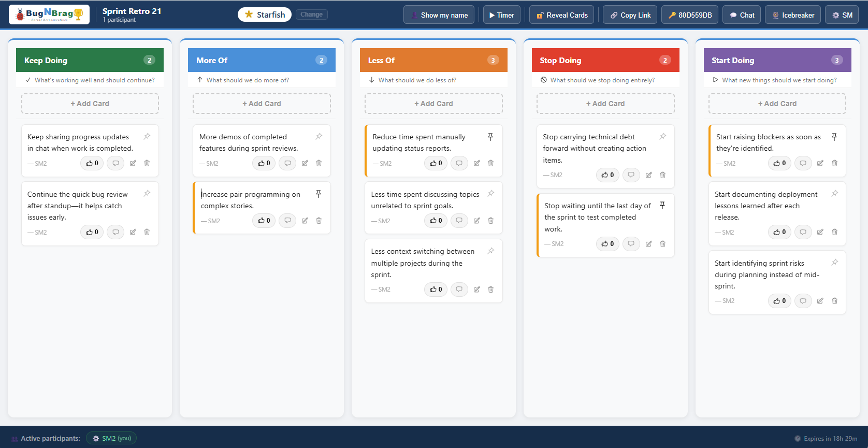Reveal Cards to participants
Screen dimensions: 868x448
(562, 15)
